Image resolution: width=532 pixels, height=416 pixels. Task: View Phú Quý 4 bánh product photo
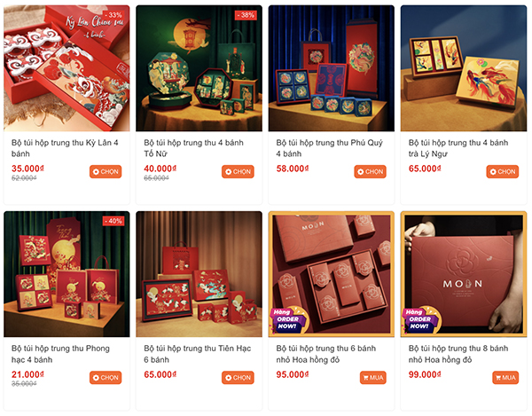(332, 68)
